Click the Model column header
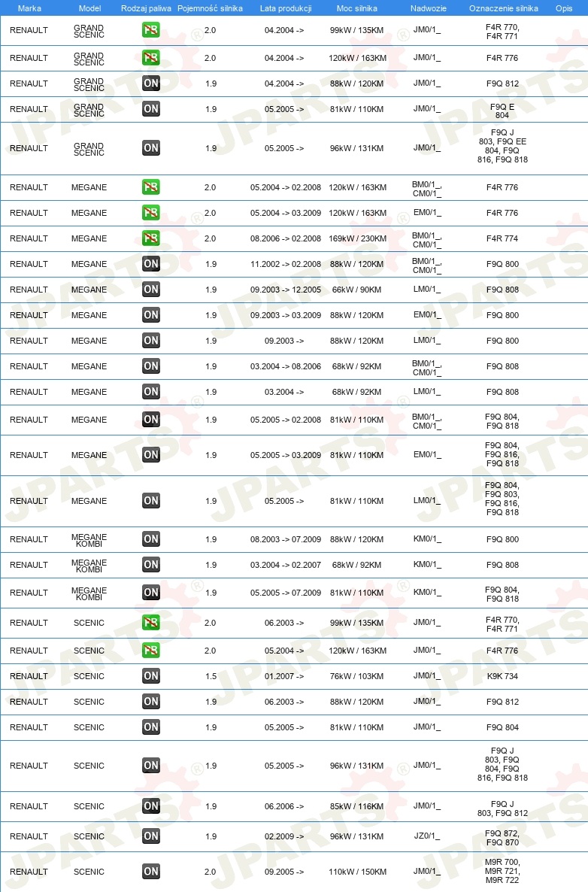Image resolution: width=588 pixels, height=892 pixels. pyautogui.click(x=89, y=8)
